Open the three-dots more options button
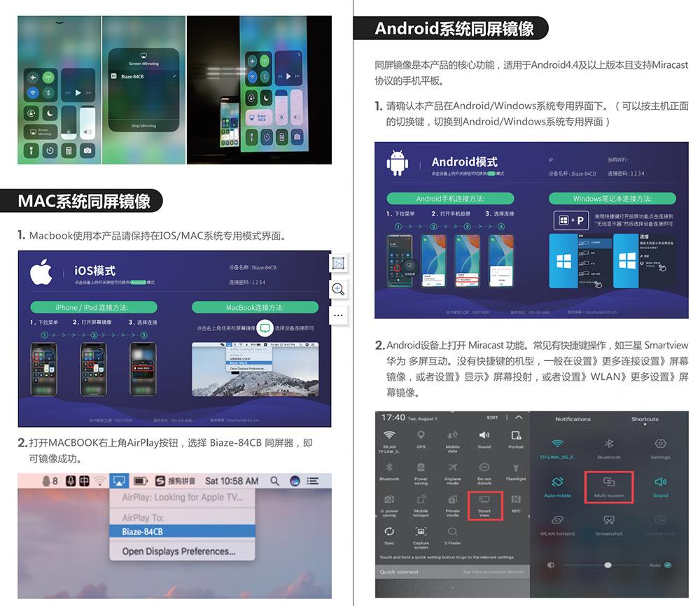Image resolution: width=700 pixels, height=606 pixels. pyautogui.click(x=338, y=315)
